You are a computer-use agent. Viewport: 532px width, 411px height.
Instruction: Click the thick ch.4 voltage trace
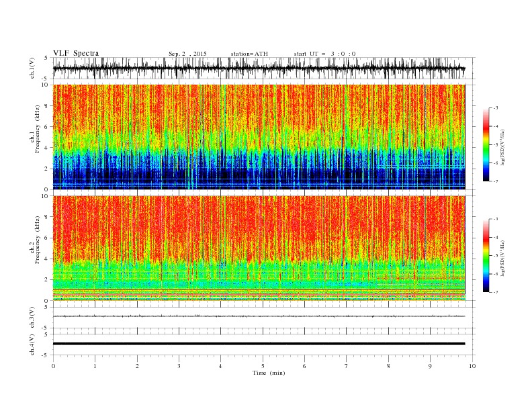(259, 344)
